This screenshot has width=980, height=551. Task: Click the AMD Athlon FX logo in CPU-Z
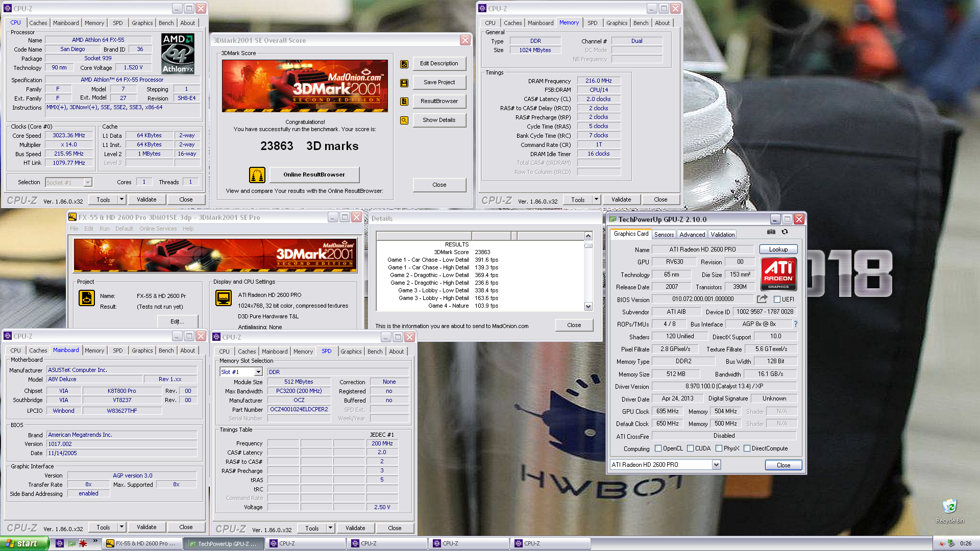[x=178, y=54]
